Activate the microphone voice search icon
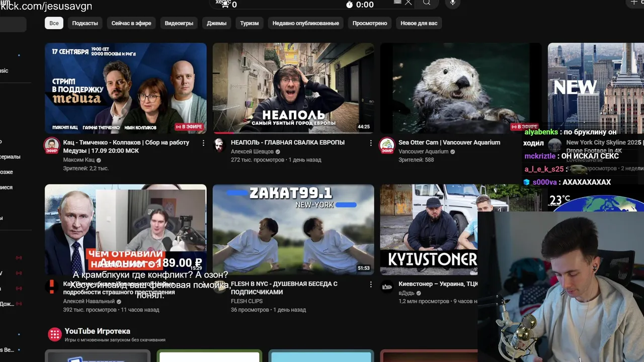Image resolution: width=644 pixels, height=362 pixels. point(452,3)
